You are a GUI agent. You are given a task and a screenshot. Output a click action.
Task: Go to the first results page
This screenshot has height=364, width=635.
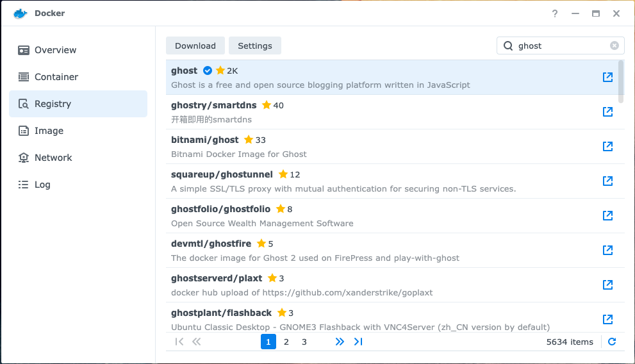pyautogui.click(x=179, y=342)
